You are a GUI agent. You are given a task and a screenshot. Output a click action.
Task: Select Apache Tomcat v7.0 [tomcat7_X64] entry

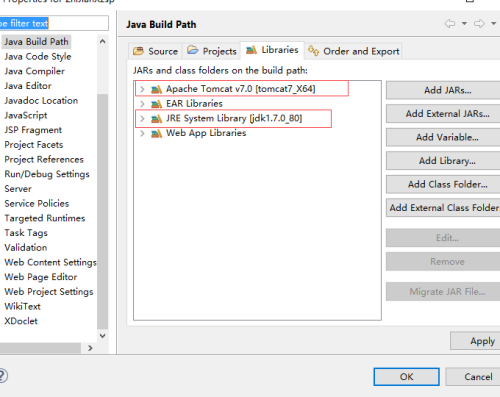click(241, 89)
